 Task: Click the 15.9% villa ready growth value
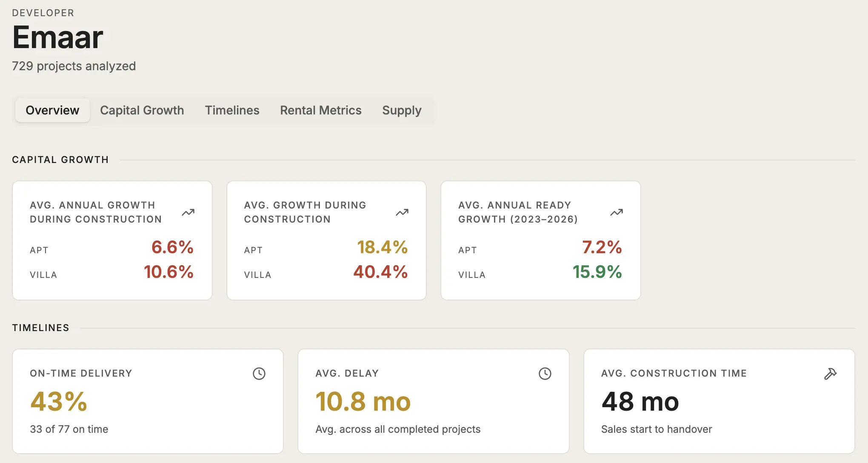pos(597,272)
